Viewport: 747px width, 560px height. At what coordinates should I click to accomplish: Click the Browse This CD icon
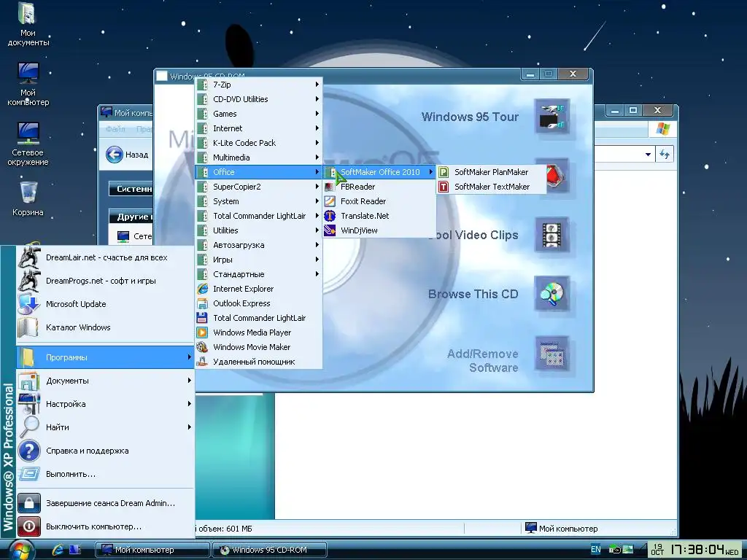[x=551, y=294]
